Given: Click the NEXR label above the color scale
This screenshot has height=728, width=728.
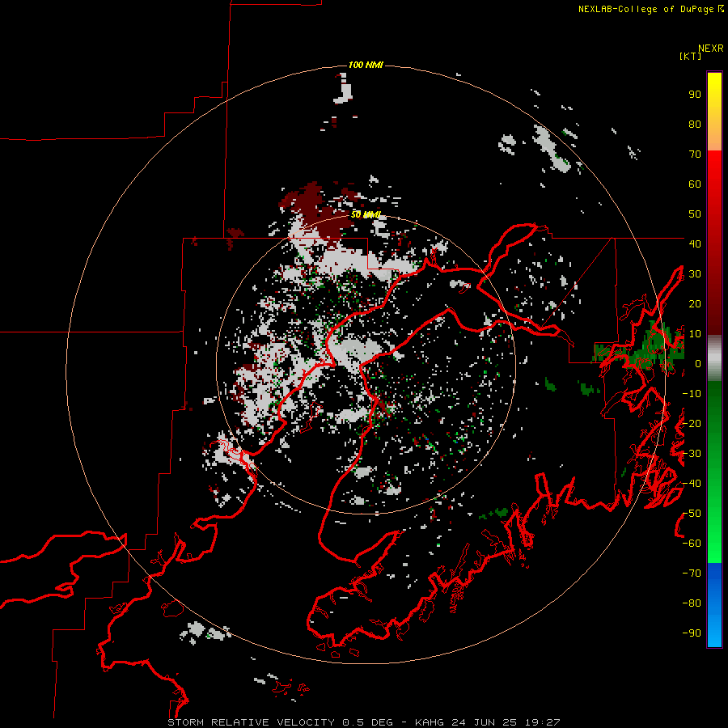Looking at the screenshot, I should pyautogui.click(x=710, y=49).
